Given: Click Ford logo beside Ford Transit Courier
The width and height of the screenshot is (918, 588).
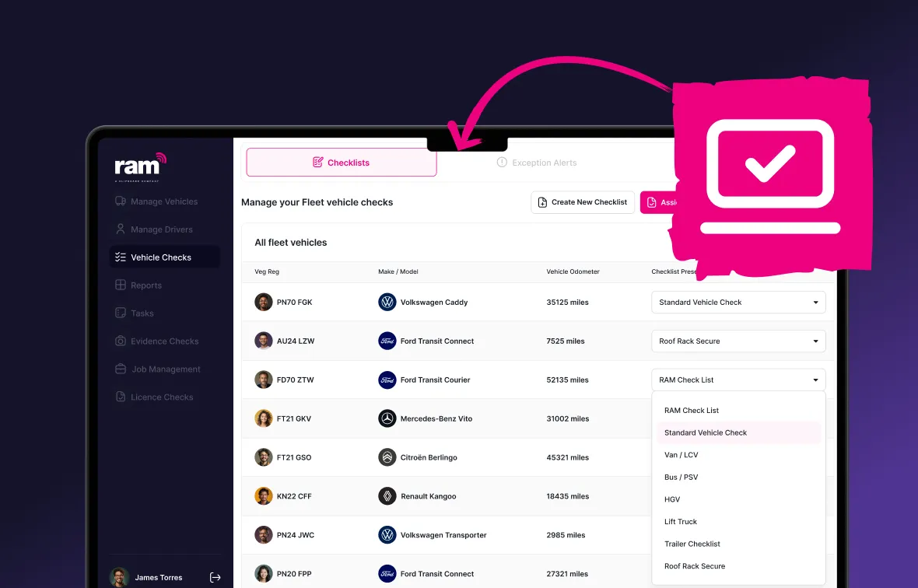Looking at the screenshot, I should coord(387,380).
